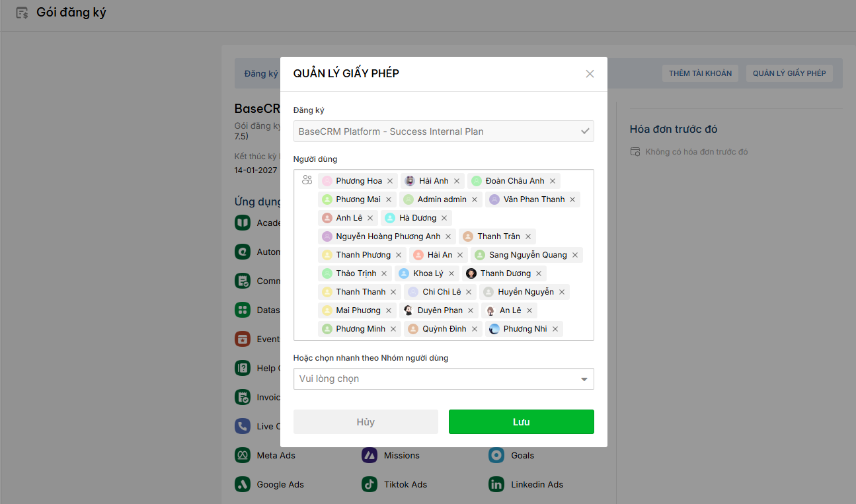Click the Live Chat phone app icon
856x504 pixels.
coord(243,426)
